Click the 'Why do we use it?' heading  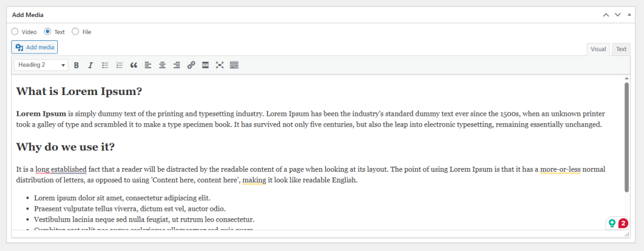click(65, 147)
